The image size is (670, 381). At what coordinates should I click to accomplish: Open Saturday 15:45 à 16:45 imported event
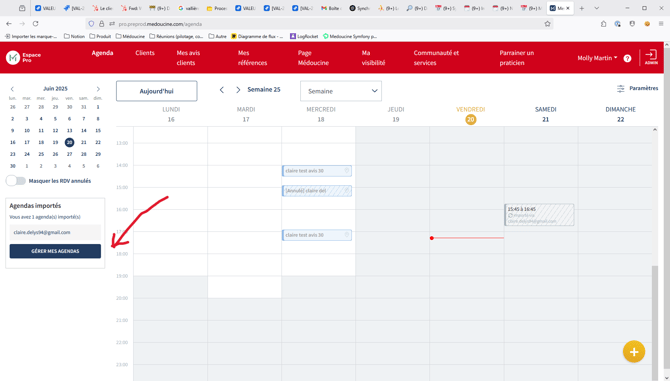(x=539, y=215)
